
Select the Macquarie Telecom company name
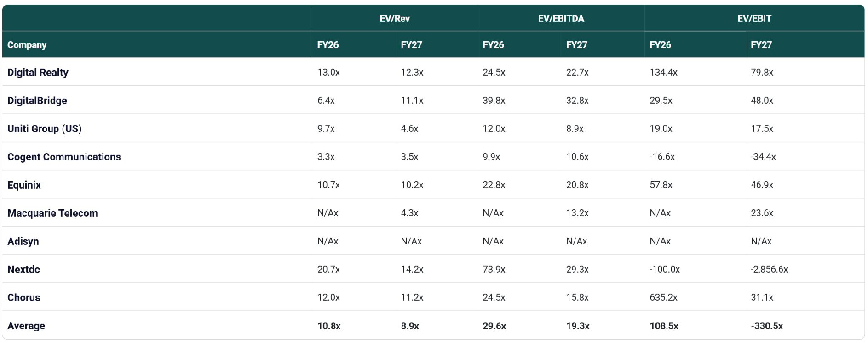coord(52,213)
